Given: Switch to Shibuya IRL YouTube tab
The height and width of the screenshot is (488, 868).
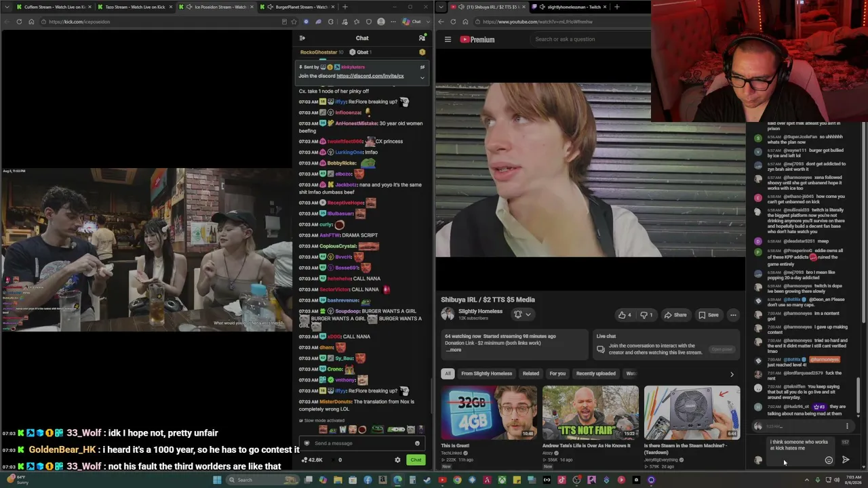Looking at the screenshot, I should (490, 7).
